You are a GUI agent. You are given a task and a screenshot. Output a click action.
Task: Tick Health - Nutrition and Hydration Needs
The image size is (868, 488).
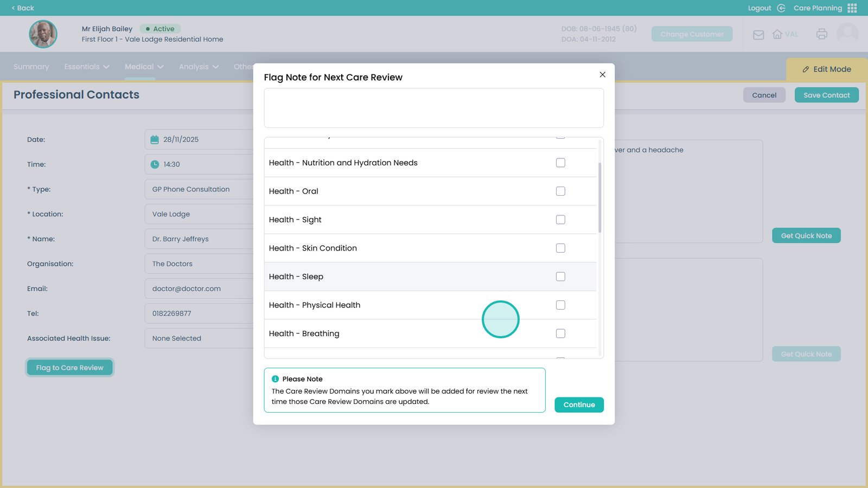(560, 163)
